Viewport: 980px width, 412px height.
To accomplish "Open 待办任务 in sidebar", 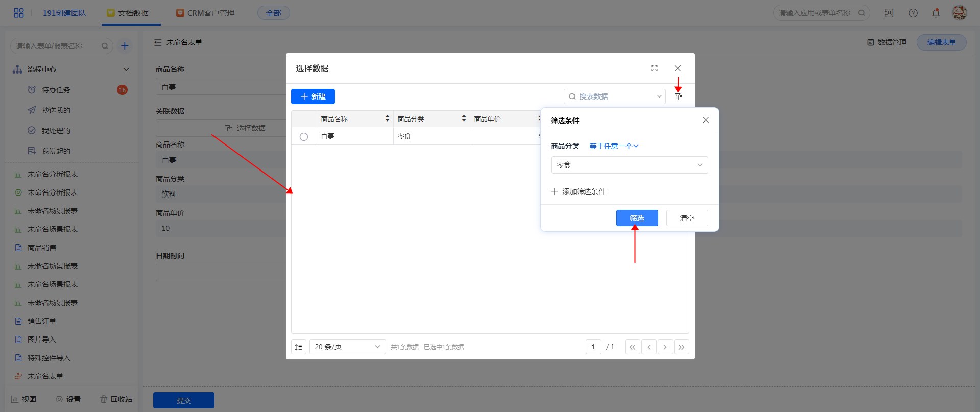I will coord(56,90).
